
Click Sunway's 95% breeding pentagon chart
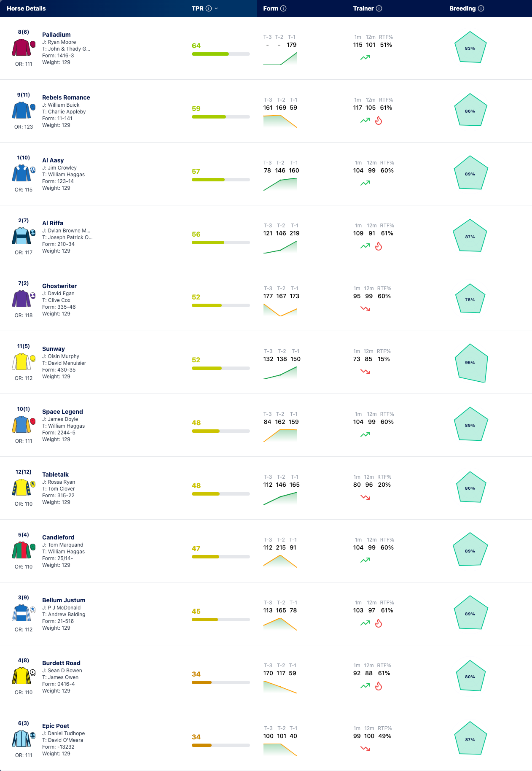tap(470, 363)
